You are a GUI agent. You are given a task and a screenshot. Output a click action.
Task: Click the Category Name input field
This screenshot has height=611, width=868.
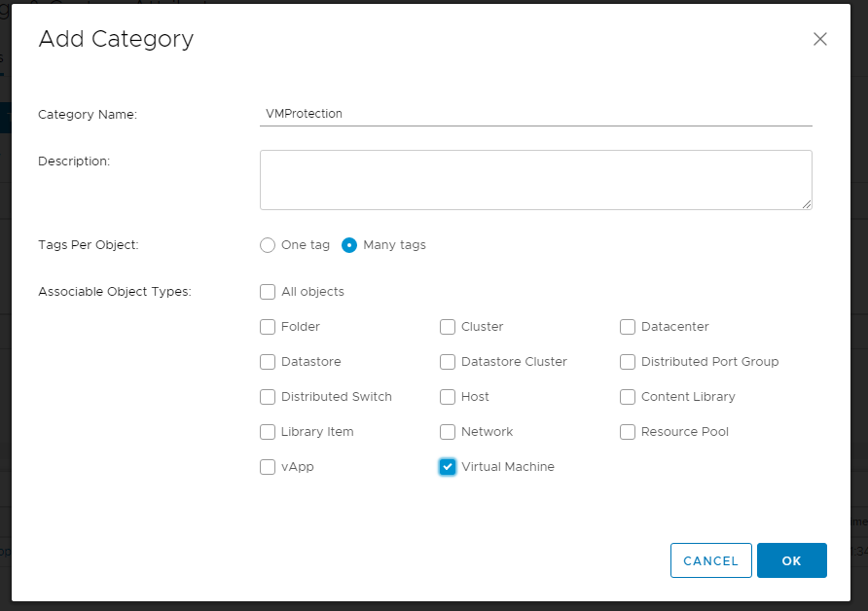536,114
